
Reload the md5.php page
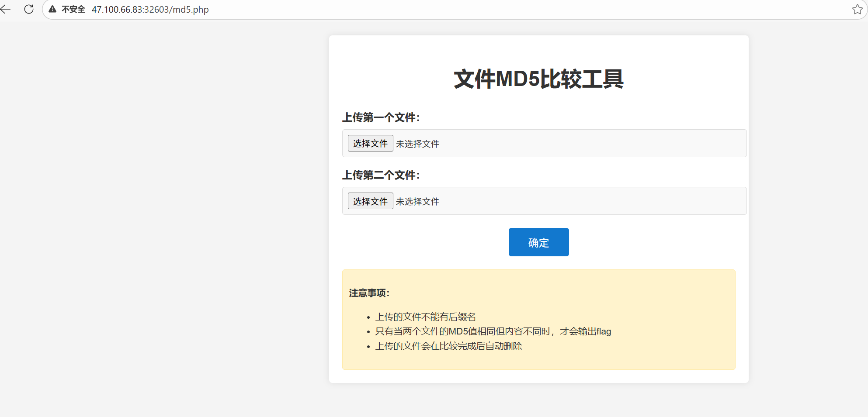29,9
